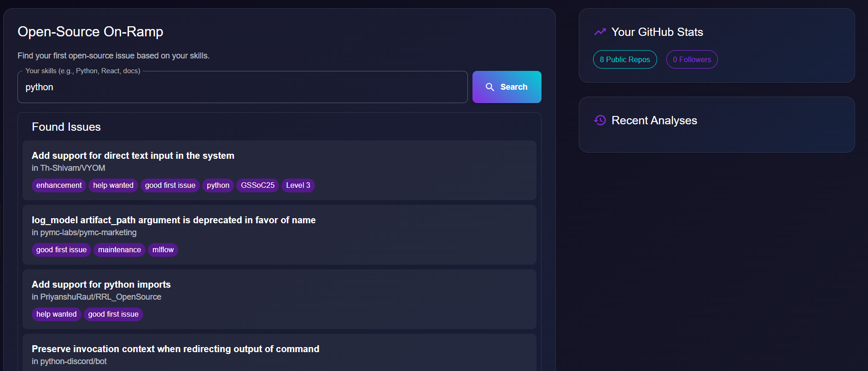Click the enhancement label tag

59,185
